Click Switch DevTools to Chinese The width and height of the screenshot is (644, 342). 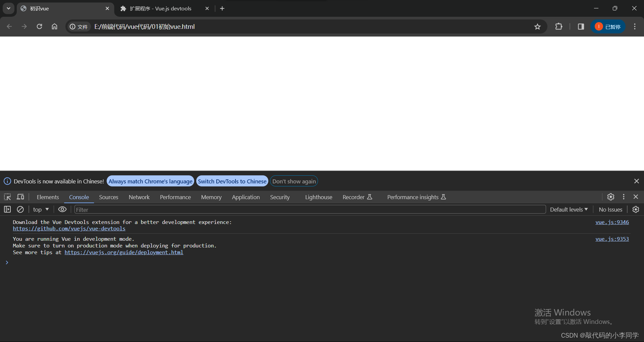232,181
